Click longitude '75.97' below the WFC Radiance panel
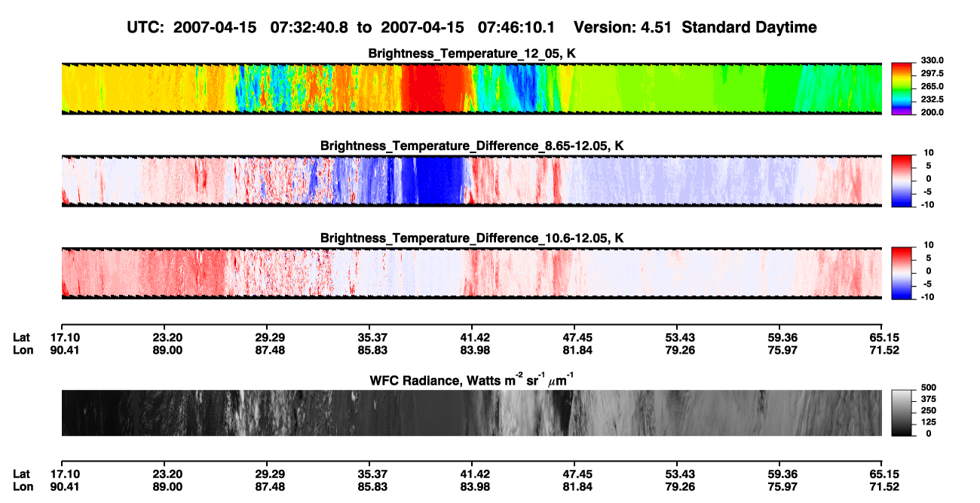Screen dimensions: 980x503 [781, 487]
